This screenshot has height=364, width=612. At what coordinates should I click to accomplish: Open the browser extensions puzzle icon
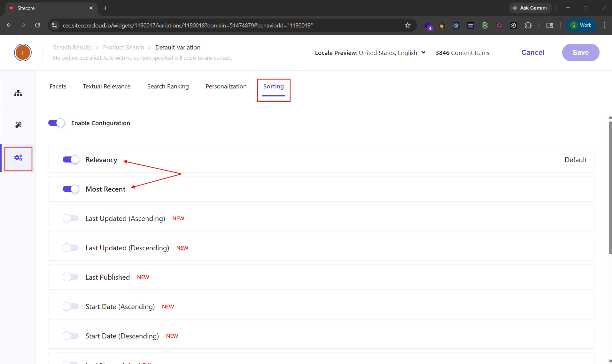click(528, 25)
